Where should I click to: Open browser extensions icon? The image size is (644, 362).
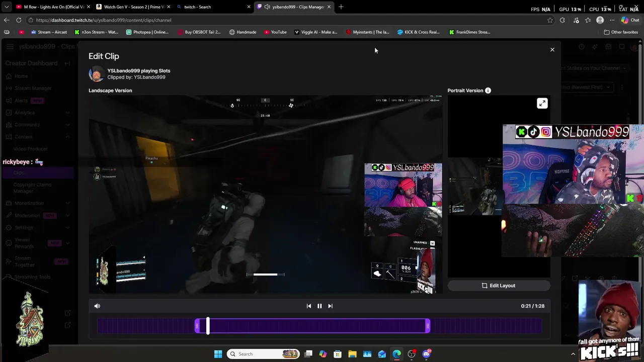tap(562, 20)
